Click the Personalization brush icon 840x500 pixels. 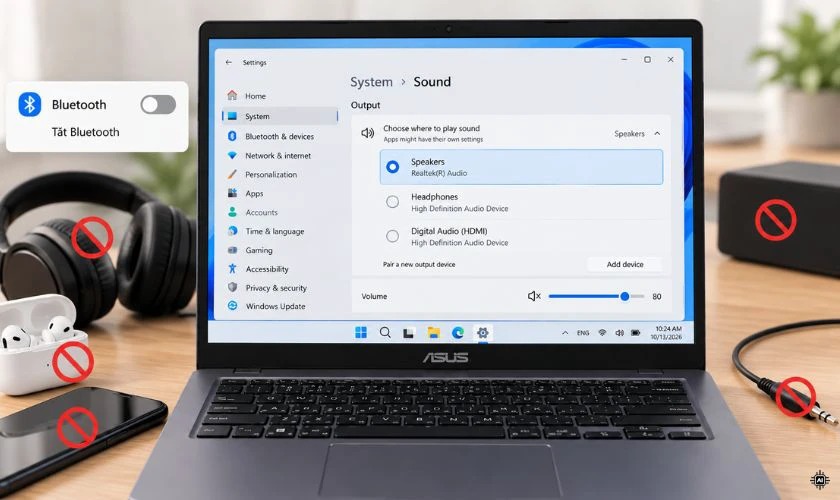pos(232,174)
